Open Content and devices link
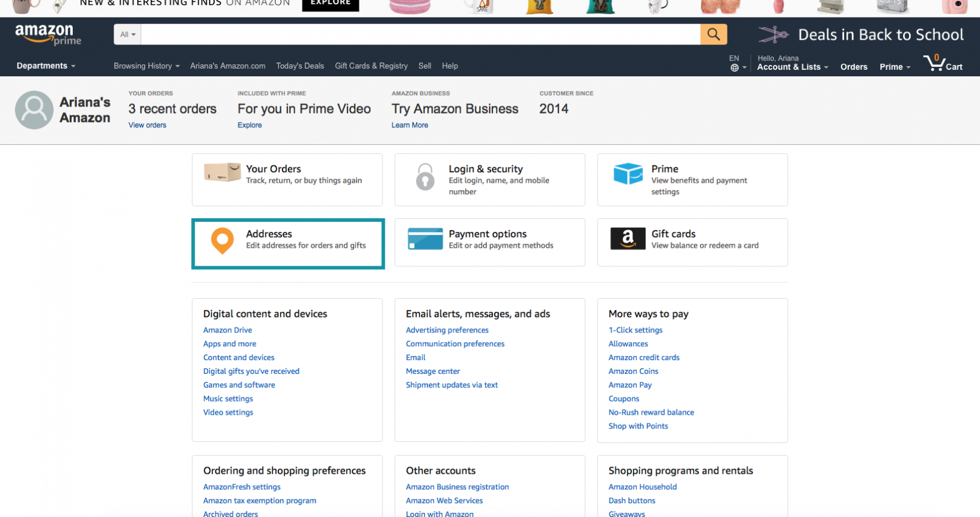The image size is (980, 517). pyautogui.click(x=239, y=358)
